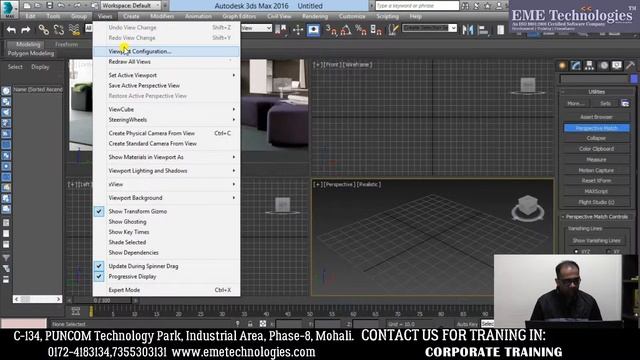Expand the SteeringWheels submenu
Screen dimensions: 640x360
[x=167, y=120]
